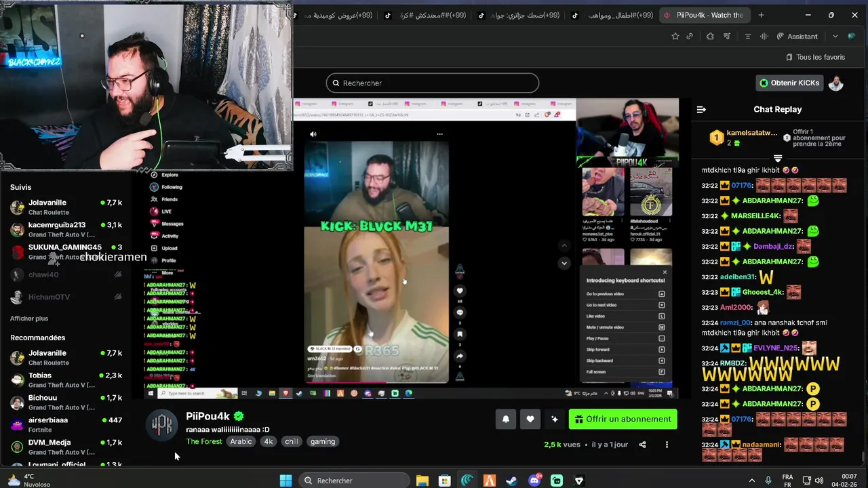Click the Obtenir KICKs button
The height and width of the screenshot is (488, 868).
[789, 83]
